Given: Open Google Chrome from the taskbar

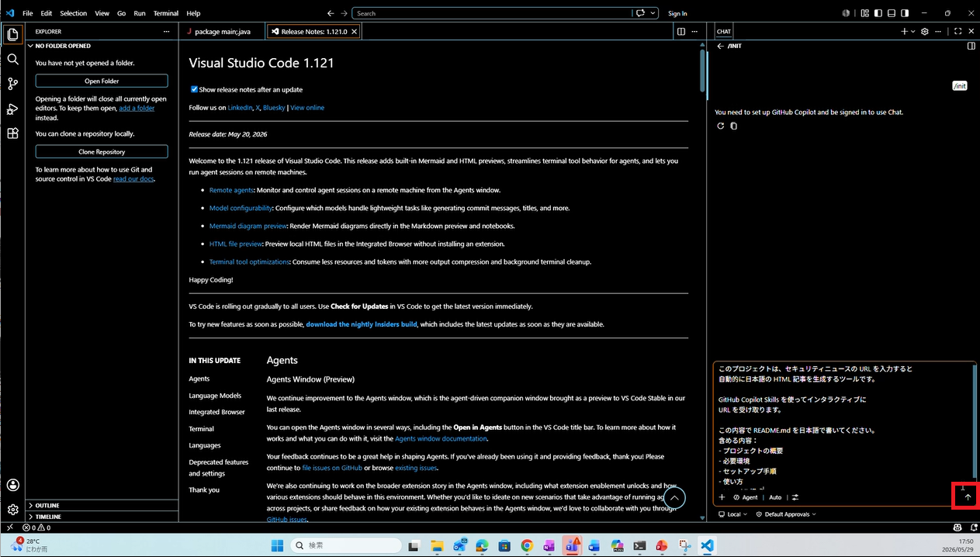Looking at the screenshot, I should pos(527,545).
